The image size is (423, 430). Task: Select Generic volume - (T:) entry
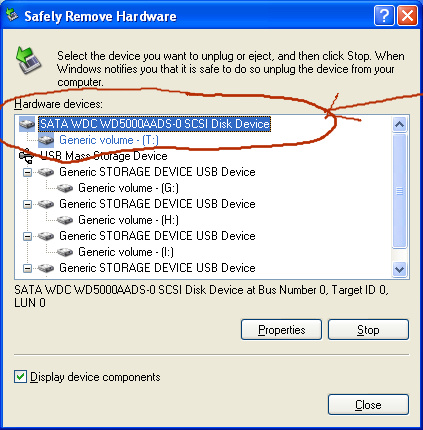point(109,140)
